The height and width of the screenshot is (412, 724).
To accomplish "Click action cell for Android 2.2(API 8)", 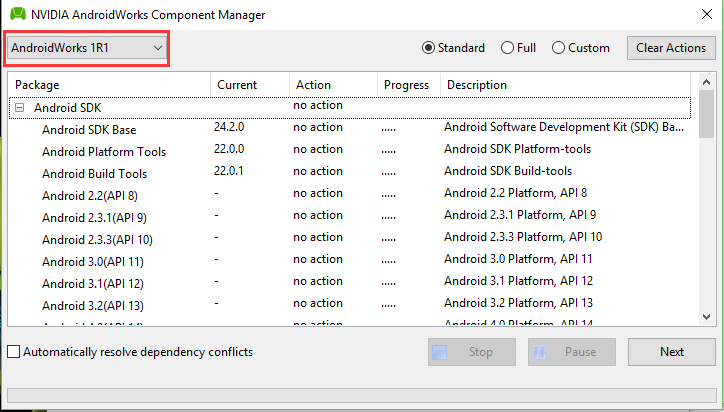I will [318, 193].
